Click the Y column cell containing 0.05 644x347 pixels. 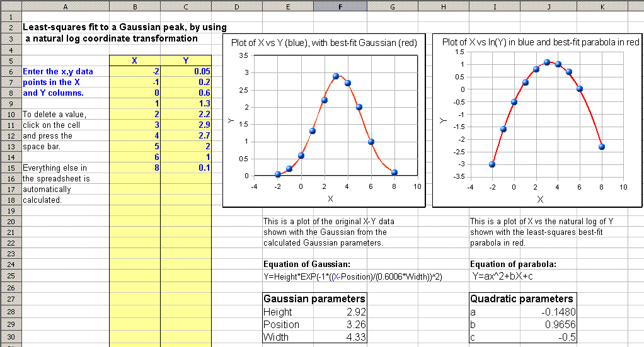tap(186, 71)
